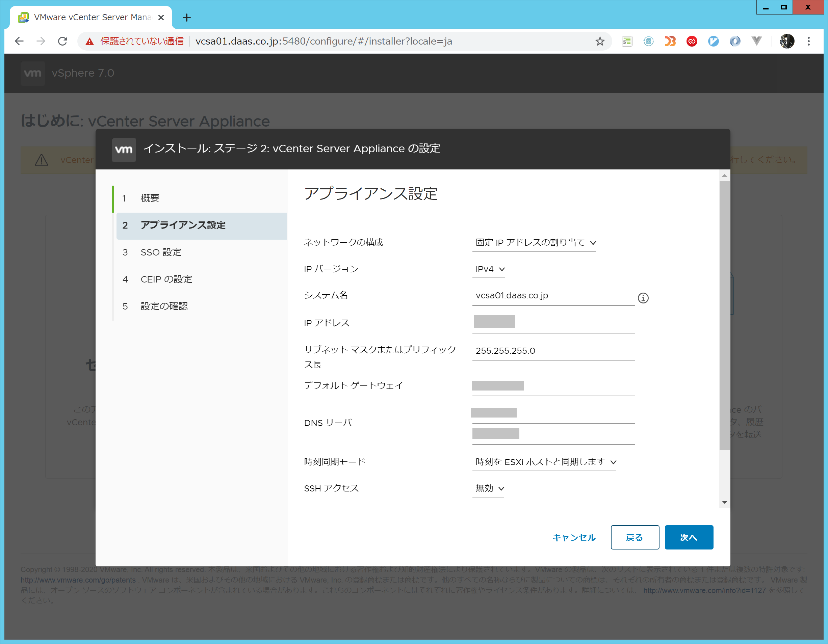Image resolution: width=828 pixels, height=644 pixels.
Task: Click the vm logo in dialog header
Action: 124,149
